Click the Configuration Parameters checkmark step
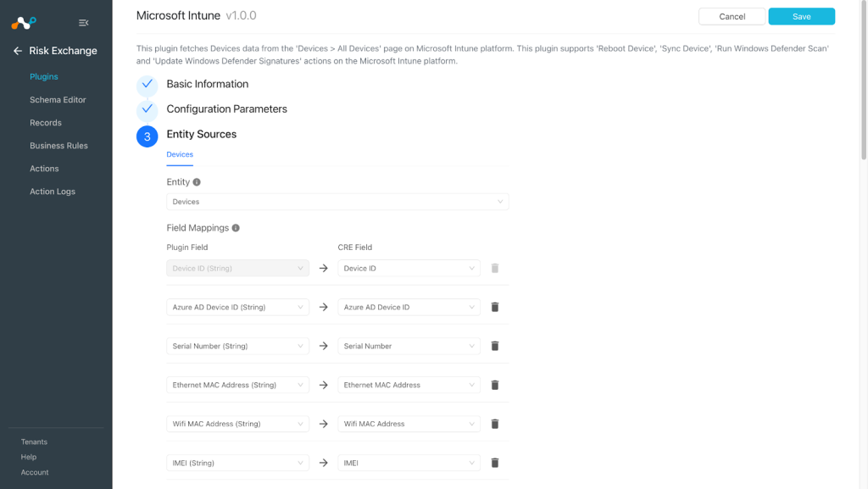Image resolution: width=868 pixels, height=489 pixels. pos(147,109)
